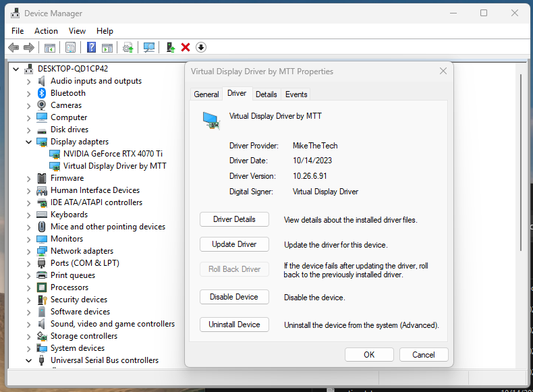Collapse the DESKTOP-QD1CP42 root node
Image resolution: width=533 pixels, height=392 pixels.
click(x=16, y=69)
